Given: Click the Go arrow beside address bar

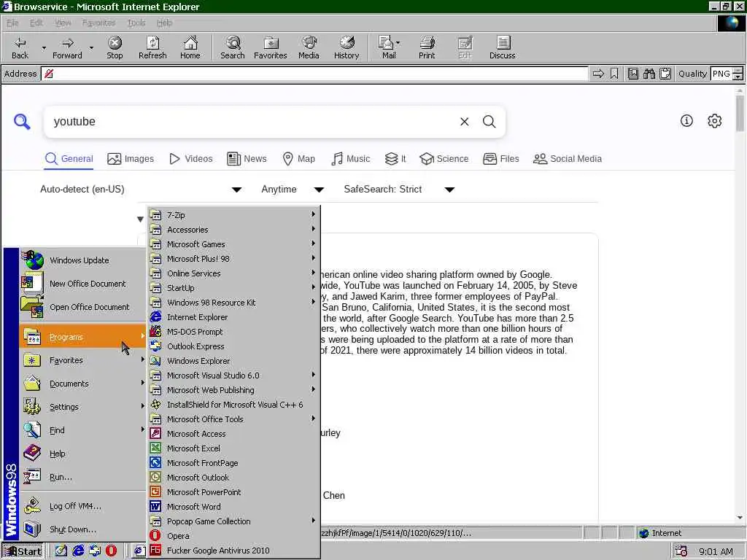Looking at the screenshot, I should [x=598, y=74].
